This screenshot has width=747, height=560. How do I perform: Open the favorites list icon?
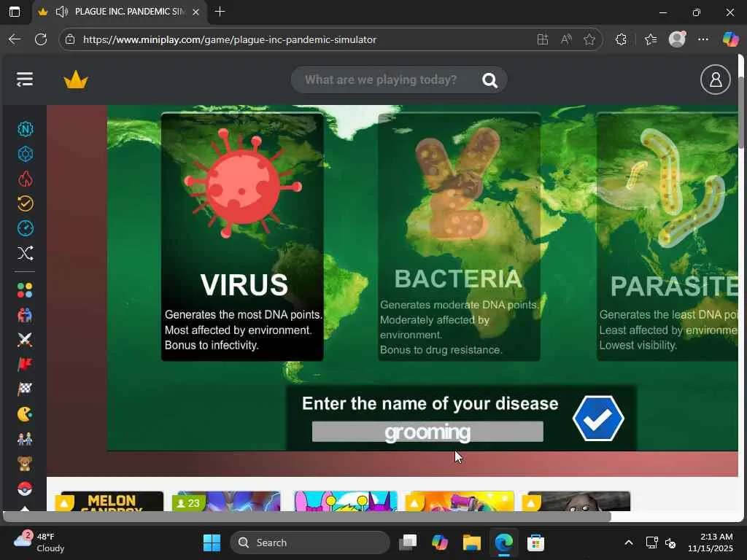pos(650,39)
